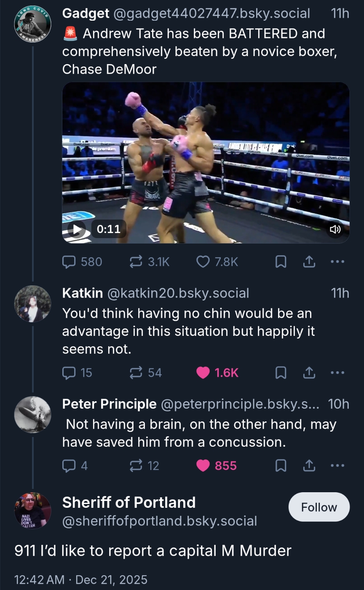
Task: Play the Andrew Tate boxing video
Action: tap(77, 229)
